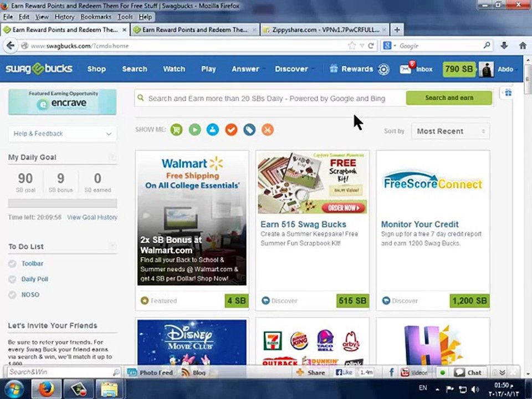Image resolution: width=532 pixels, height=399 pixels.
Task: Open bookmark star dropdown arrow
Action: click(362, 45)
